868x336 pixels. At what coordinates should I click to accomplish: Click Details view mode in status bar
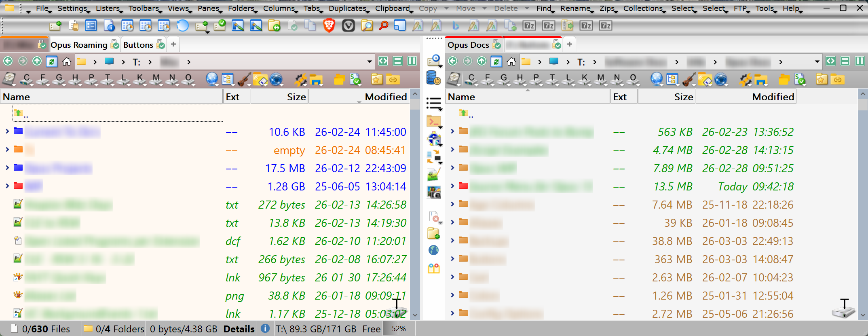(239, 329)
